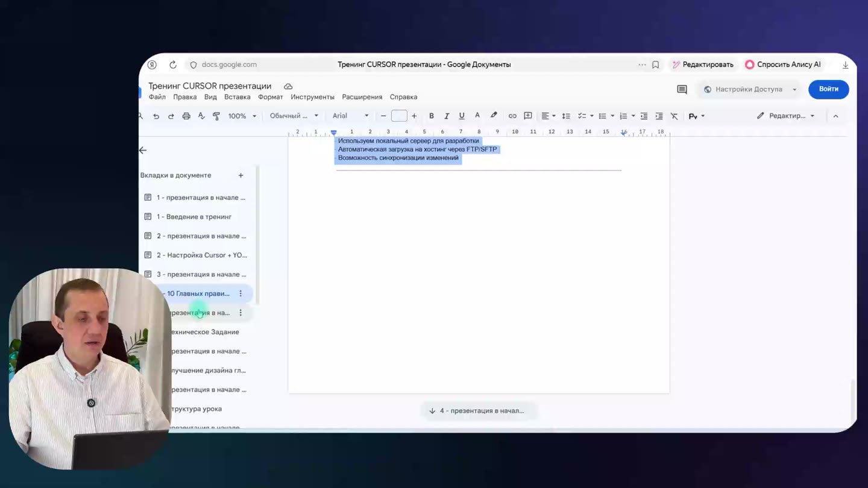Click the blue Войти sign-in button
This screenshot has height=488, width=868.
[829, 89]
